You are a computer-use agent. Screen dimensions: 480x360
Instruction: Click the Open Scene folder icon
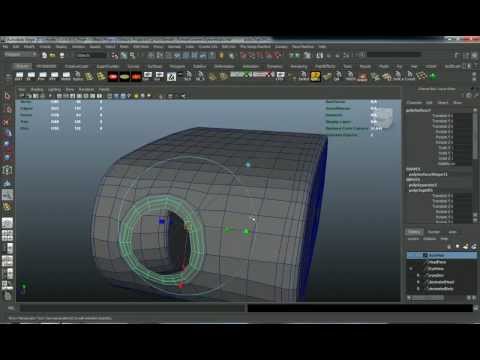53,55
